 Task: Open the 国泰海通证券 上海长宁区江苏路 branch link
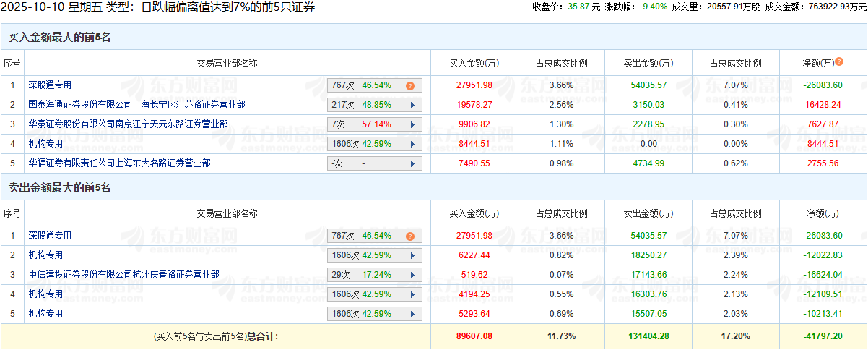coord(136,105)
